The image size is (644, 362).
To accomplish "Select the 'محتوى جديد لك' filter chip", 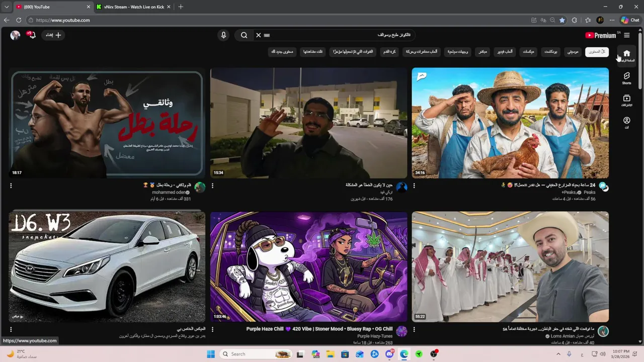I will (x=282, y=52).
